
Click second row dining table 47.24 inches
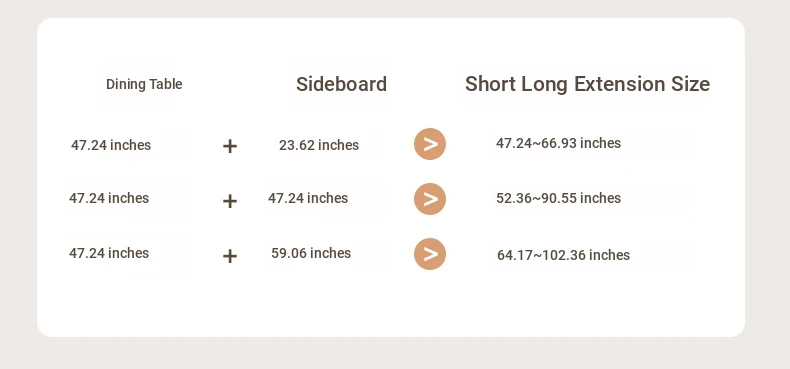tap(109, 198)
